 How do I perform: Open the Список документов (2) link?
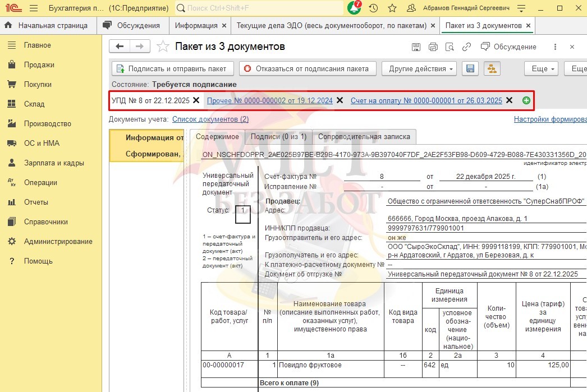(210, 119)
